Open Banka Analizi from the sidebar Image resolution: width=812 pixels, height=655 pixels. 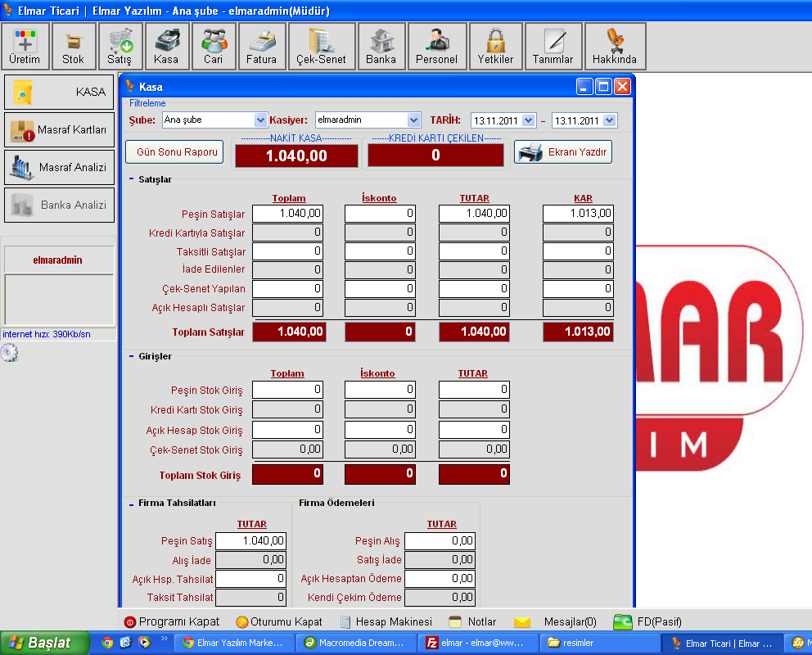pyautogui.click(x=59, y=205)
